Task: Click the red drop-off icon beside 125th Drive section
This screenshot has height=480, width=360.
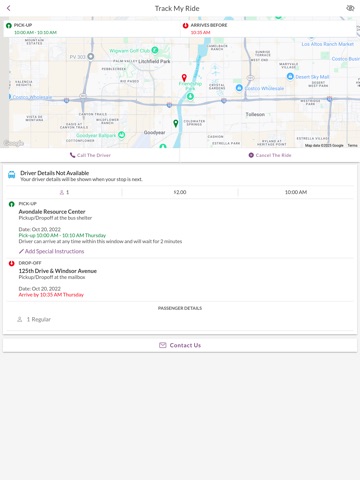Action: click(11, 263)
